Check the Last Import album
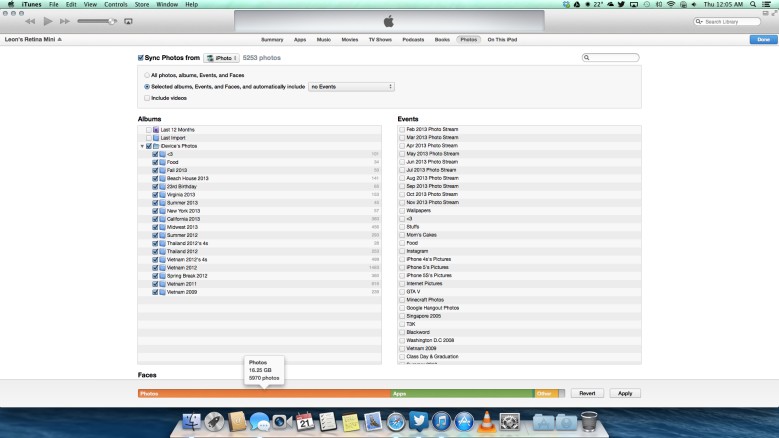 pyautogui.click(x=149, y=138)
